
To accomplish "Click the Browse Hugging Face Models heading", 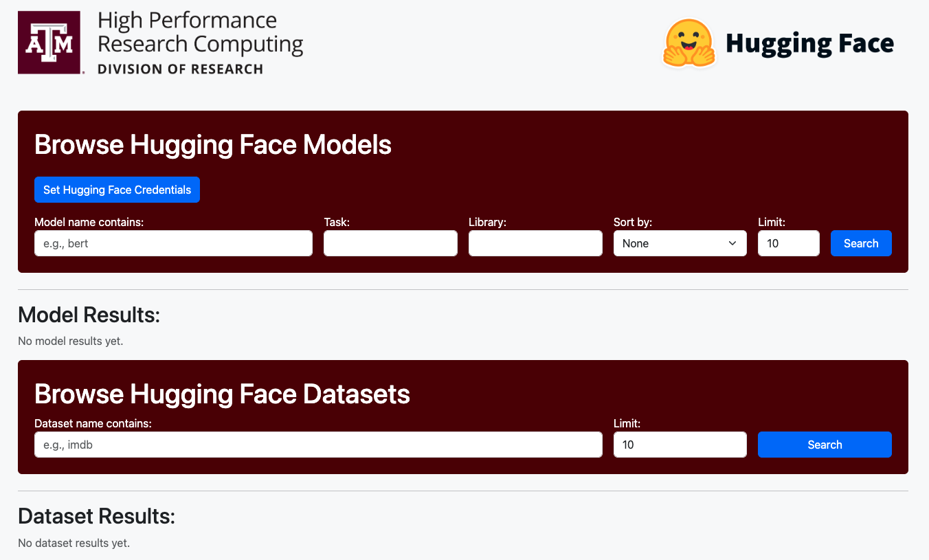I will (x=213, y=145).
